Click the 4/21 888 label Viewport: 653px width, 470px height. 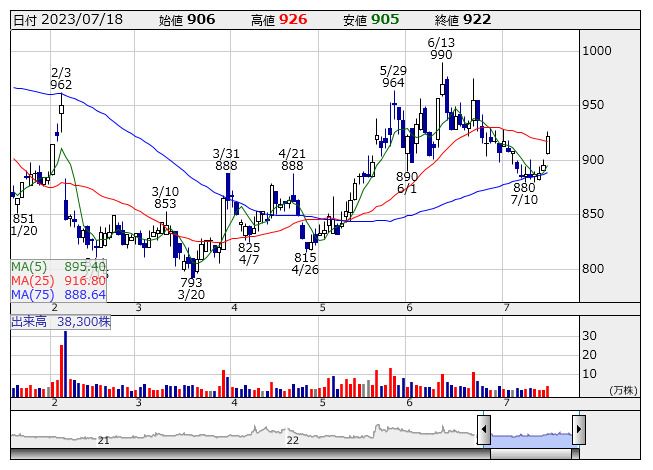pyautogui.click(x=292, y=159)
